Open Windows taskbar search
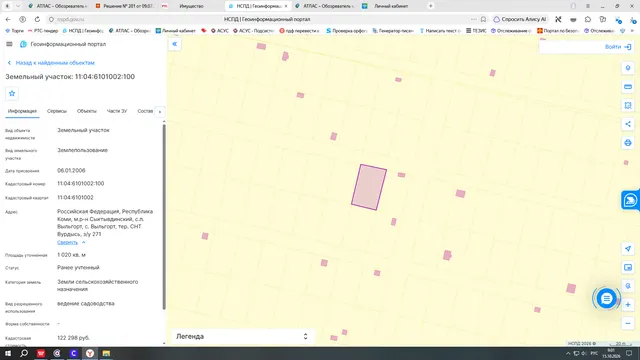This screenshot has width=640, height=360. pos(24,353)
